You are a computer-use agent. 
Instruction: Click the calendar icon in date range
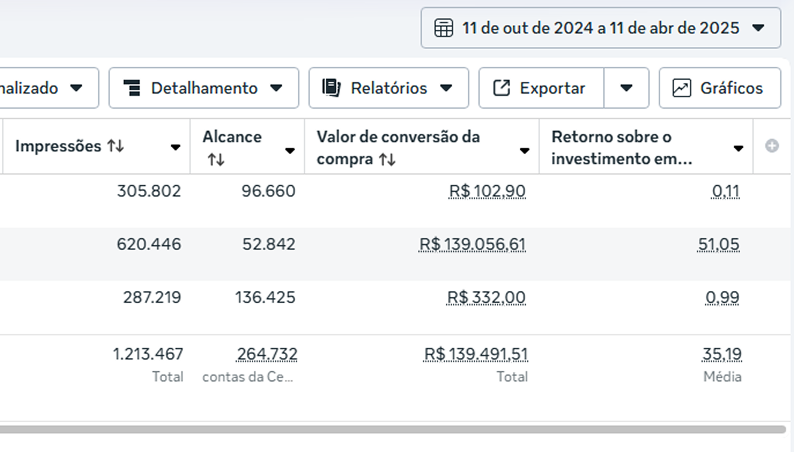click(x=443, y=28)
